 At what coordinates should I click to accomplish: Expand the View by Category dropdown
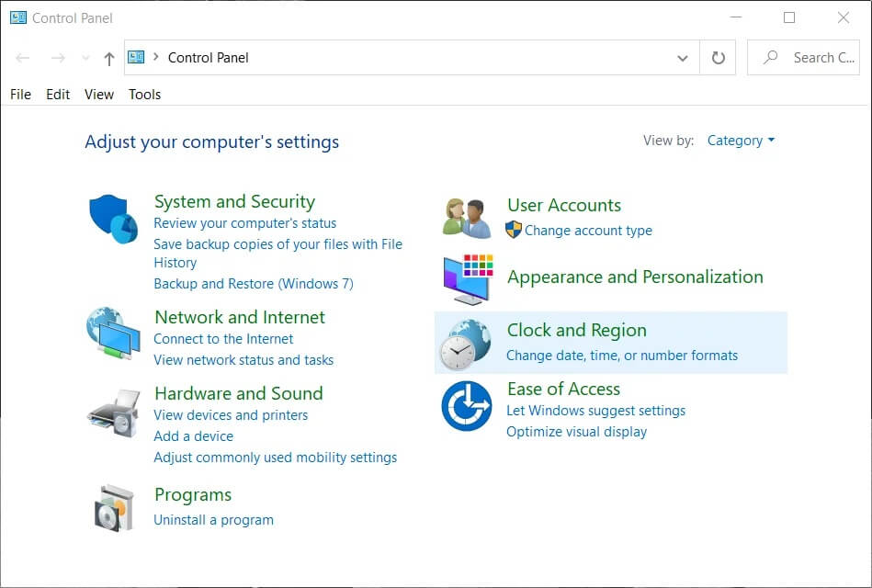[741, 141]
